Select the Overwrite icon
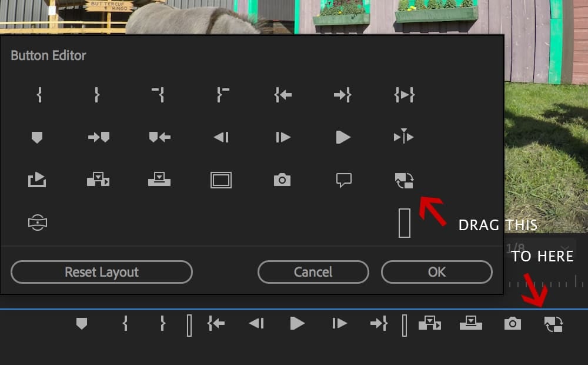The image size is (588, 365). coord(159,180)
